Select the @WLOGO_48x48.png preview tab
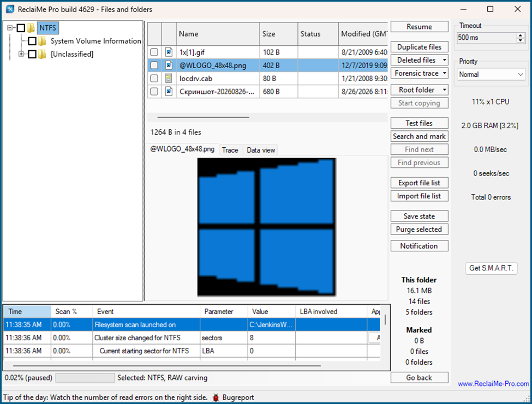The image size is (532, 404). [183, 149]
